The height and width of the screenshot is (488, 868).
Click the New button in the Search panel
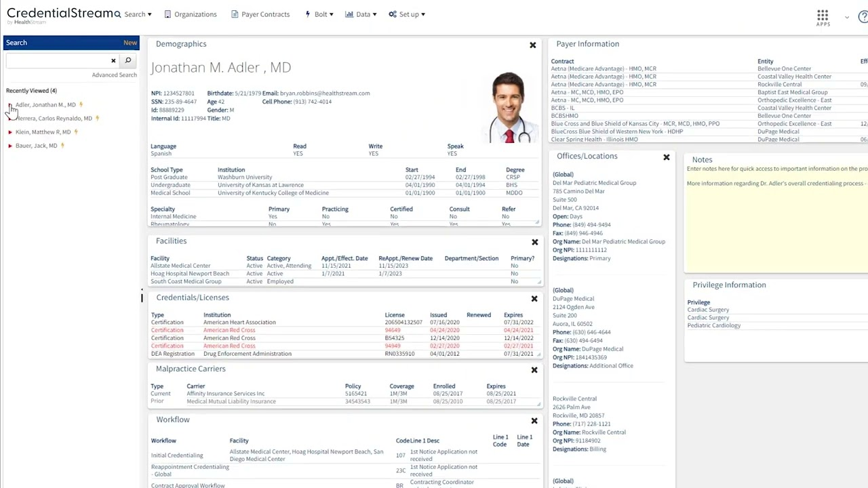pyautogui.click(x=130, y=42)
